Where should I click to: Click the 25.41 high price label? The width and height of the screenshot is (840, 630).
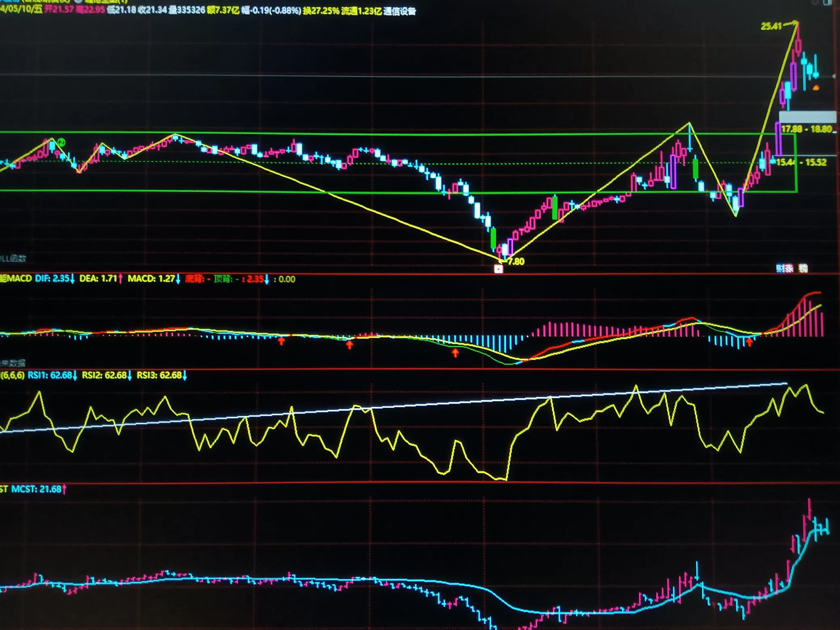point(771,26)
